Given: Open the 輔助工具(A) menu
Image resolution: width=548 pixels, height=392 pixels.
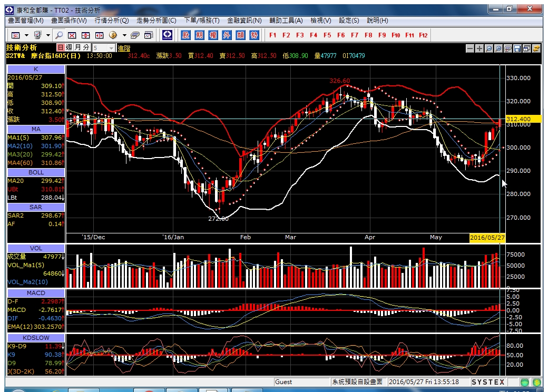Looking at the screenshot, I should click(286, 21).
